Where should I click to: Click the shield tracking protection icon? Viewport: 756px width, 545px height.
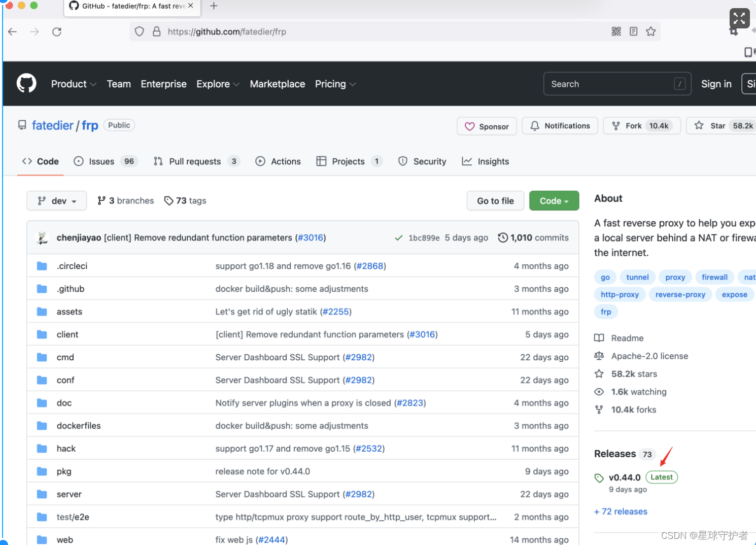coord(140,31)
